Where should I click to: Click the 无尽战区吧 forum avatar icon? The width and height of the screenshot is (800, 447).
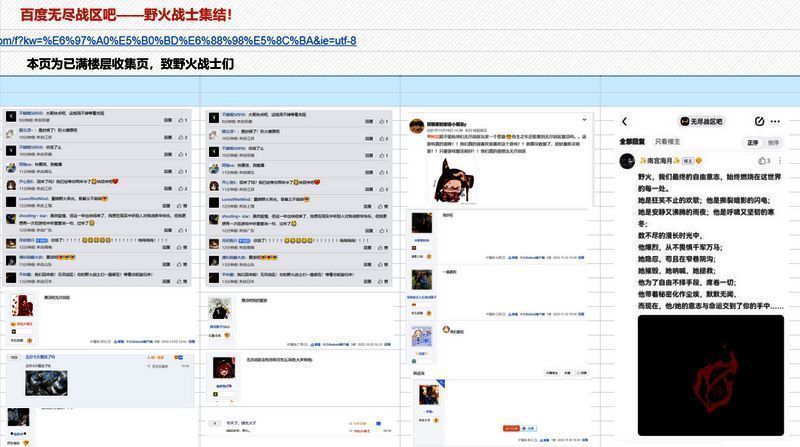coord(683,121)
